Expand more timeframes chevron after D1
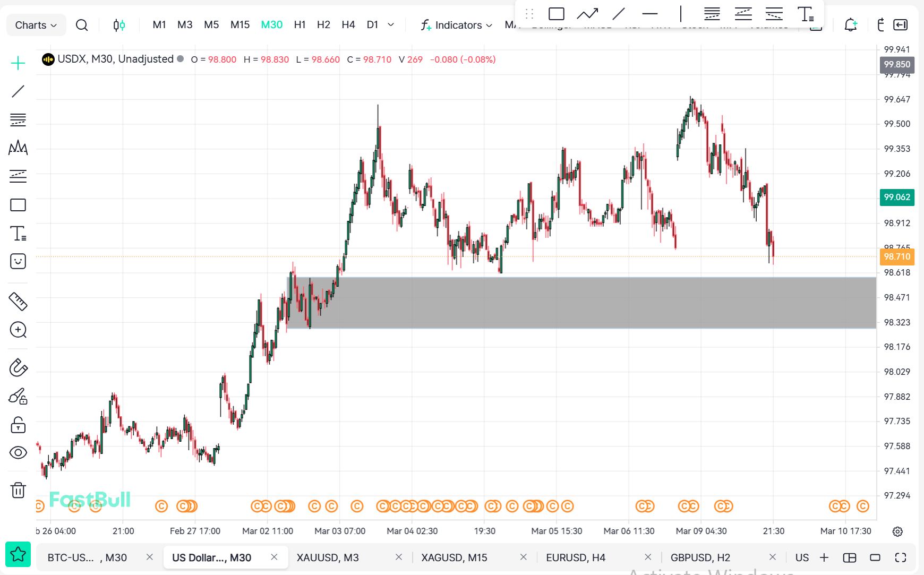This screenshot has width=924, height=575. 391,25
